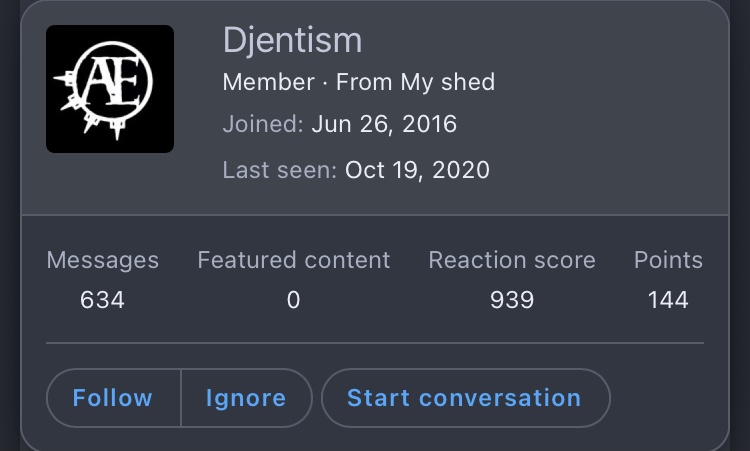Select the Oct 19, 2020 last seen date
Image resolution: width=750 pixels, height=451 pixels.
tap(417, 170)
